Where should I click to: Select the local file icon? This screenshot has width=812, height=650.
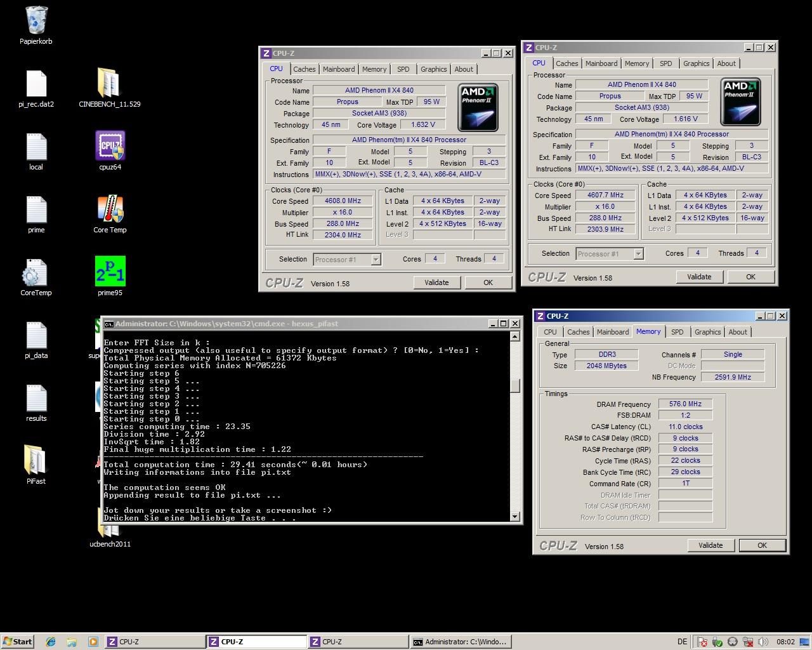point(36,147)
